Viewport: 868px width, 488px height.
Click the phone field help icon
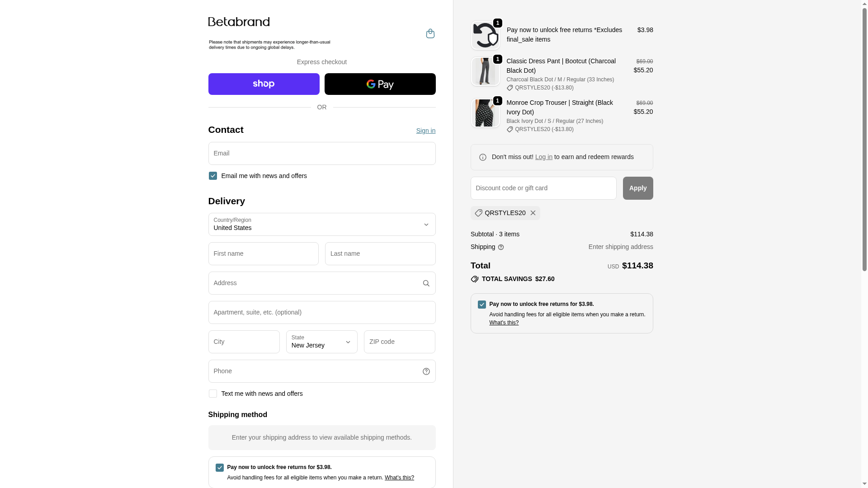pyautogui.click(x=426, y=371)
